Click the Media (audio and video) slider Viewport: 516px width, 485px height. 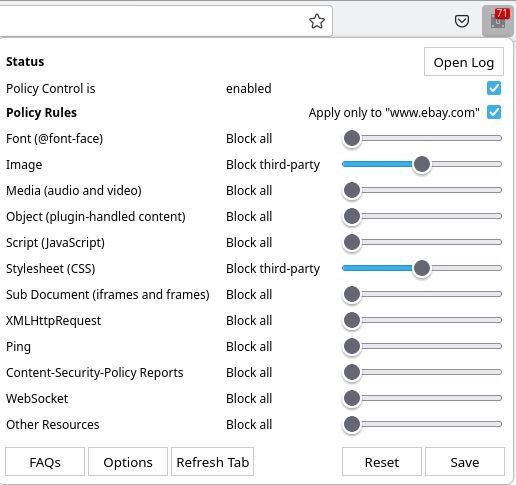[422, 190]
